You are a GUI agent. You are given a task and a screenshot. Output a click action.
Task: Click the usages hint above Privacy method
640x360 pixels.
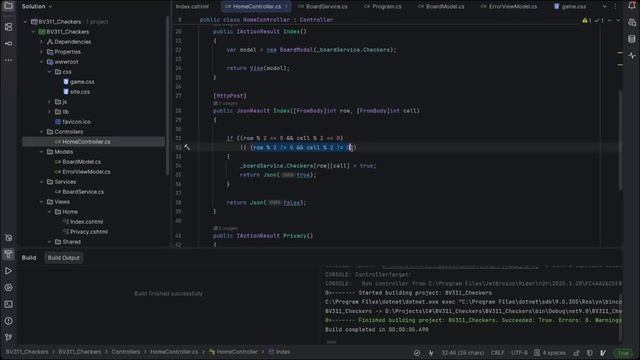pyautogui.click(x=225, y=228)
